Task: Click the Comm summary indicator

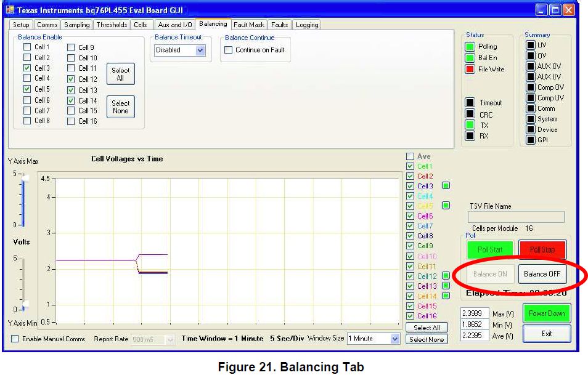Action: (x=530, y=108)
